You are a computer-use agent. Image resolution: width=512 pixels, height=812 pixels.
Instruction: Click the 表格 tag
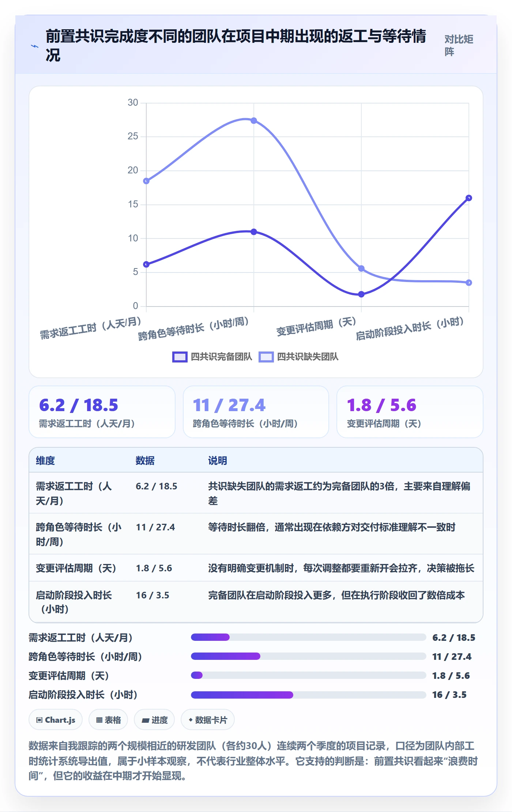click(108, 720)
